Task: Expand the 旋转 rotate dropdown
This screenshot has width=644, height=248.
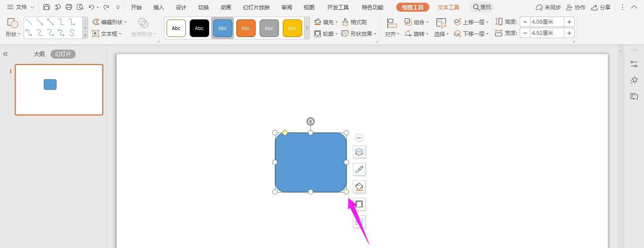Action: point(427,34)
